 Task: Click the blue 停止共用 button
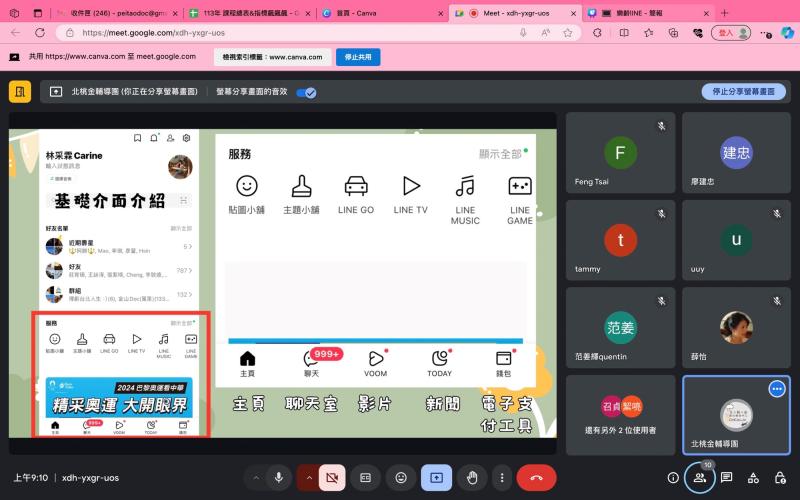click(x=358, y=57)
